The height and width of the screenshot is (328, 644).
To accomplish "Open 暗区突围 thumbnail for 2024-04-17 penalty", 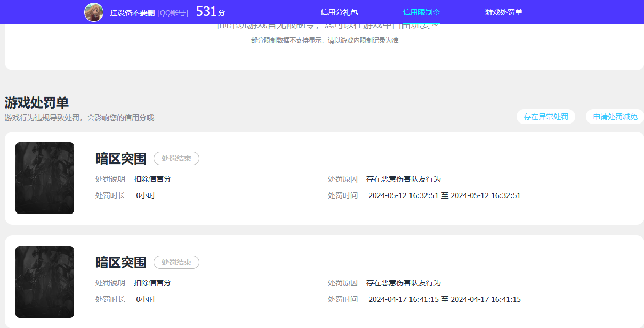I will [x=45, y=282].
